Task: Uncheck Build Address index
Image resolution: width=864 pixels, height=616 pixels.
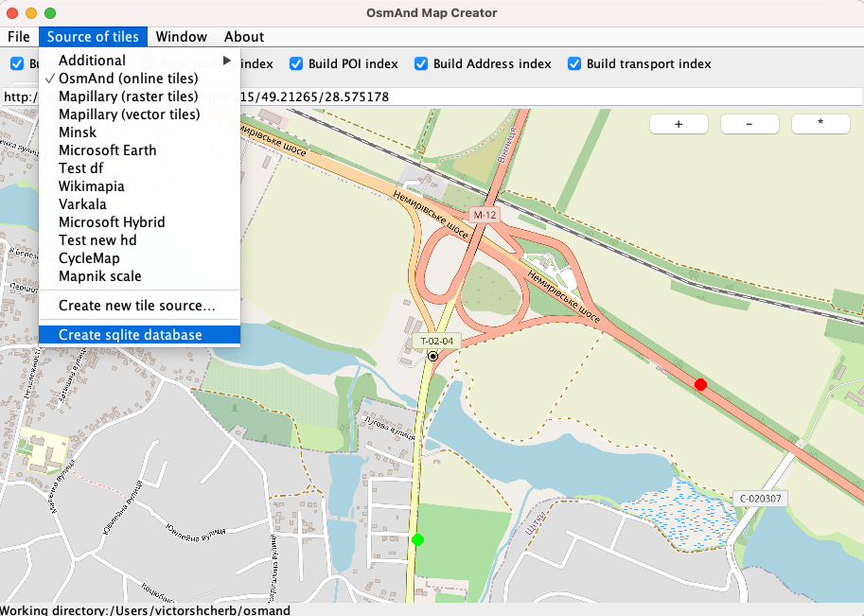Action: point(420,63)
